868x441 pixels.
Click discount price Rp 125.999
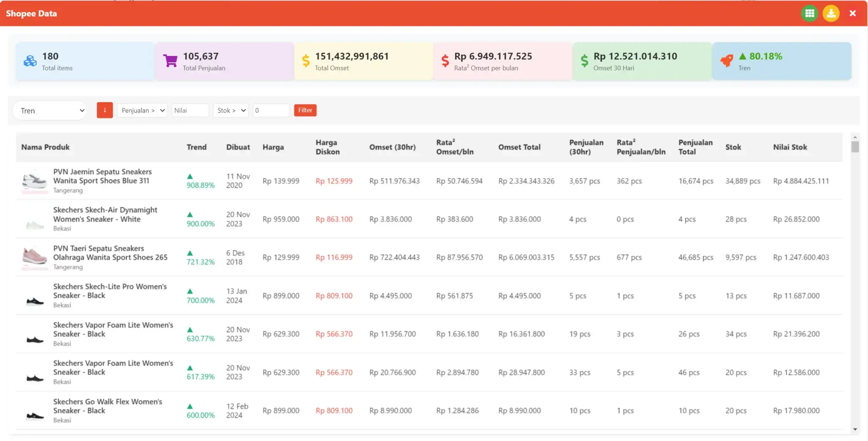pyautogui.click(x=334, y=181)
